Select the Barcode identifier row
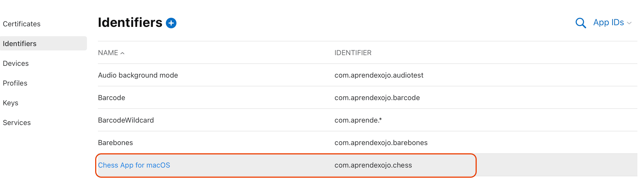 (x=111, y=98)
